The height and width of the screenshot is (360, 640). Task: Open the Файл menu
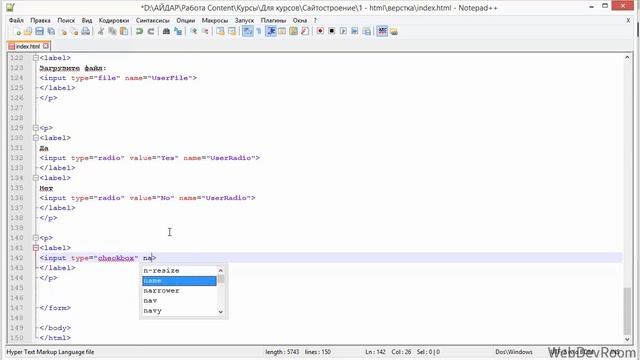click(16, 20)
